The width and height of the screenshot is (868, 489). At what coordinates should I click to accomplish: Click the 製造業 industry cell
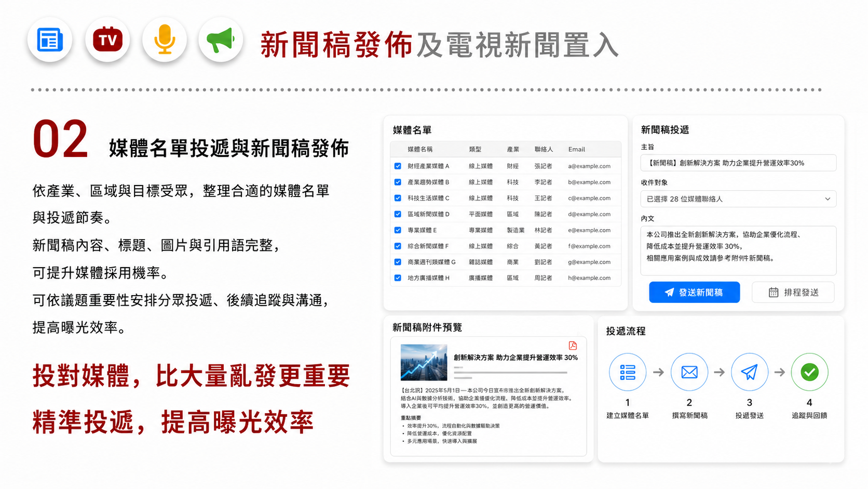(x=516, y=230)
